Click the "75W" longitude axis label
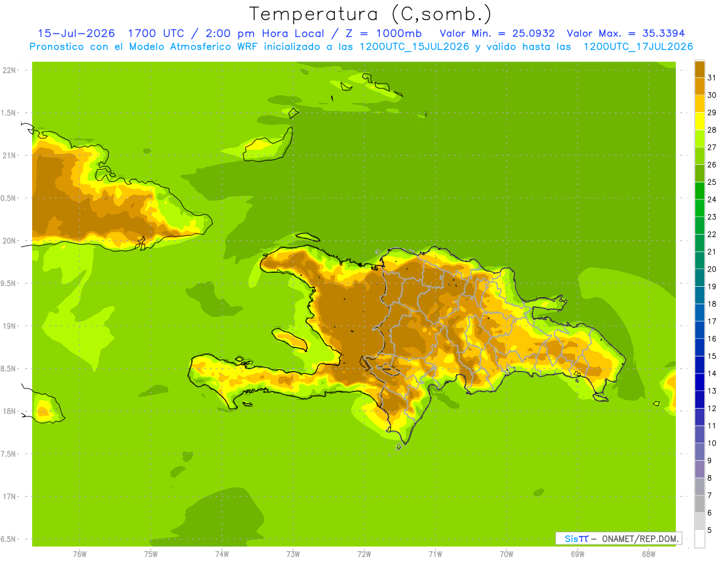The height and width of the screenshot is (562, 728). [x=151, y=554]
